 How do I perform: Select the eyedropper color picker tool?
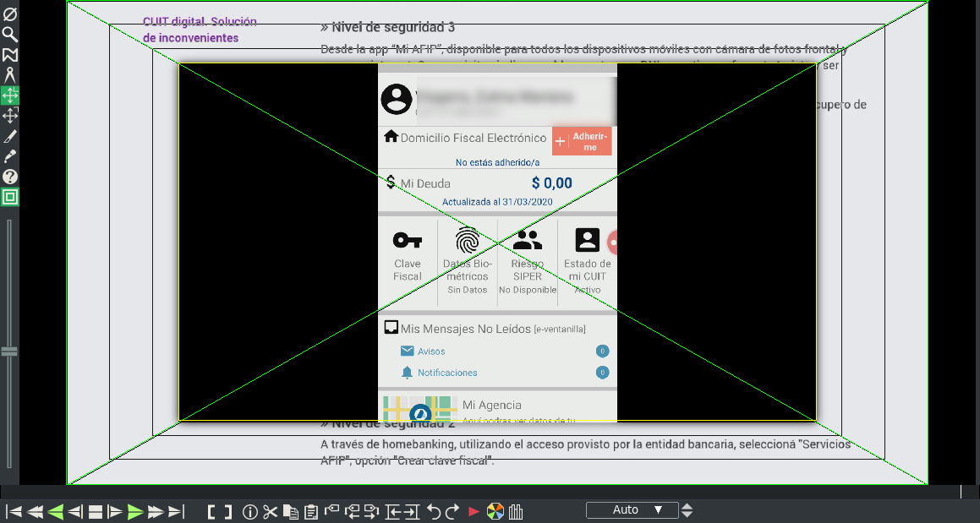(x=10, y=156)
